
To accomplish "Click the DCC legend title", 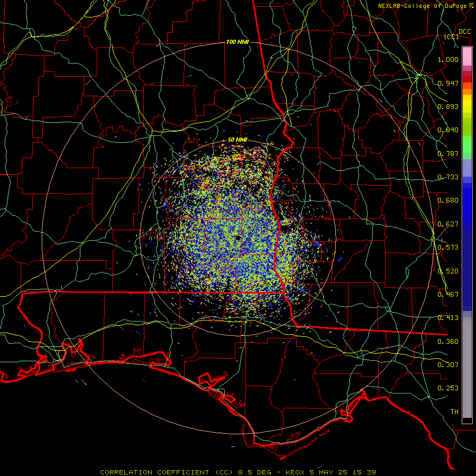I will 464,32.
